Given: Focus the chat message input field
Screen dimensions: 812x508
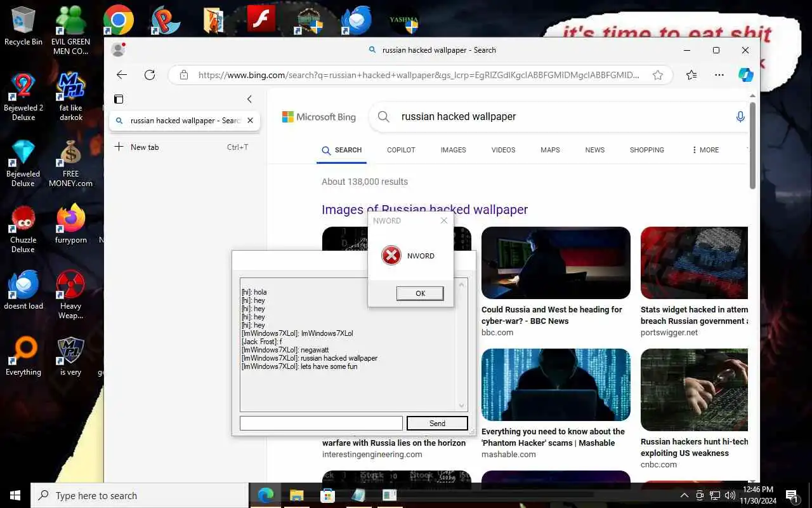Looking at the screenshot, I should [321, 423].
